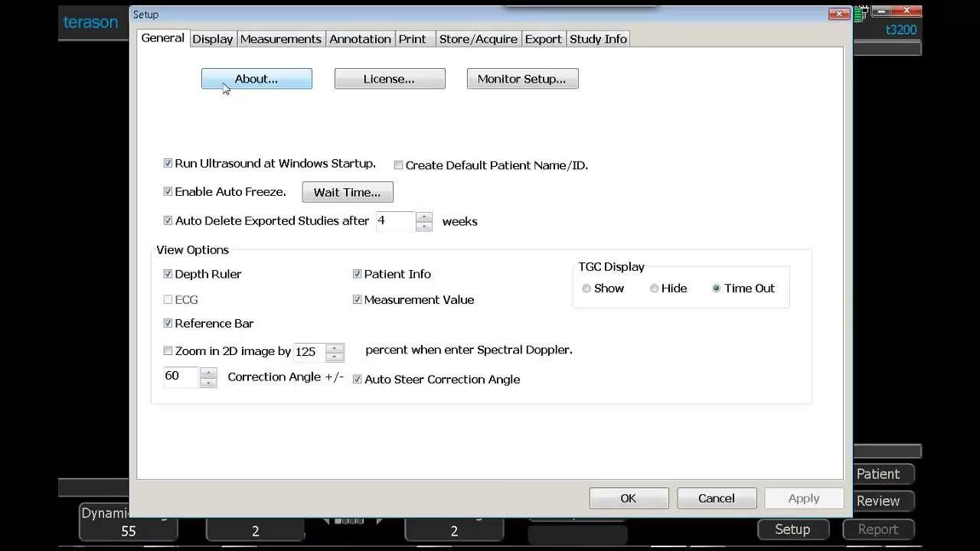The width and height of the screenshot is (980, 551).
Task: Select TGC Display Hide option
Action: (x=655, y=289)
